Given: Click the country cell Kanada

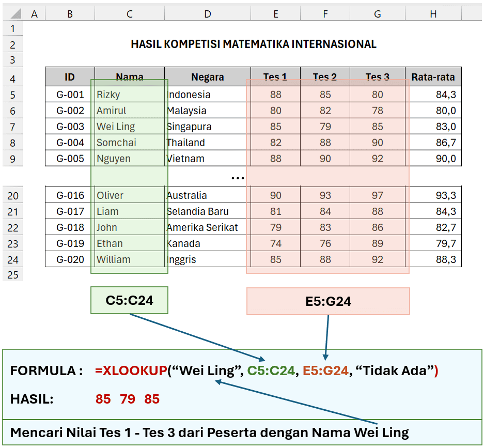Looking at the screenshot, I should (208, 243).
